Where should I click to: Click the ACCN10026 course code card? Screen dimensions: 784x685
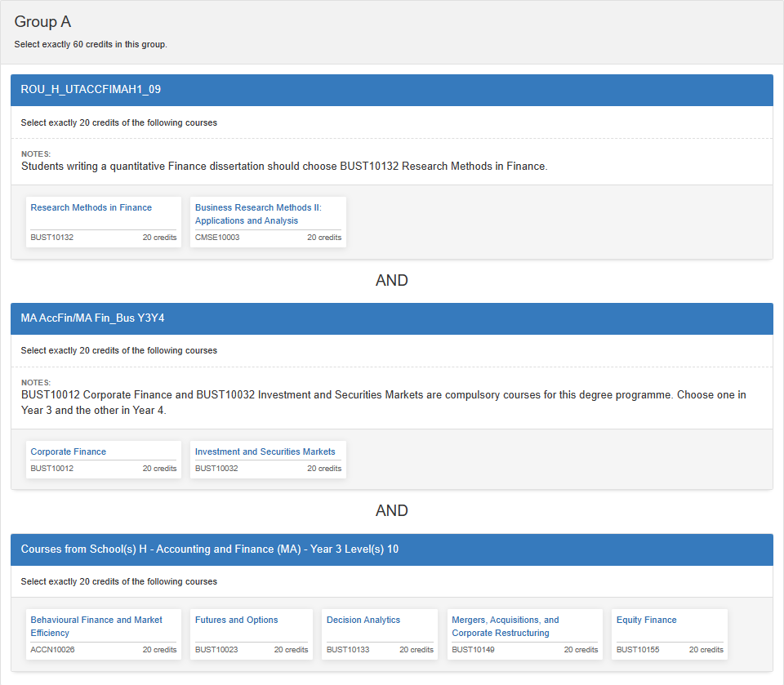coord(104,634)
